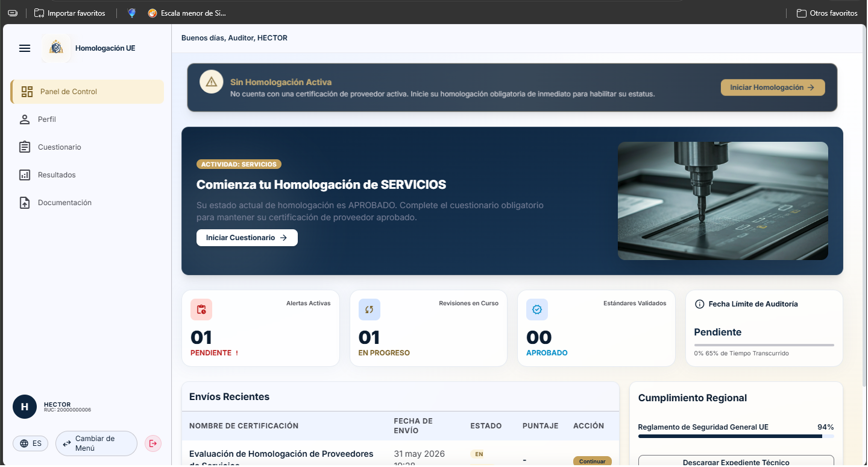
Task: Click the Cambiar de Menú button
Action: tap(96, 443)
